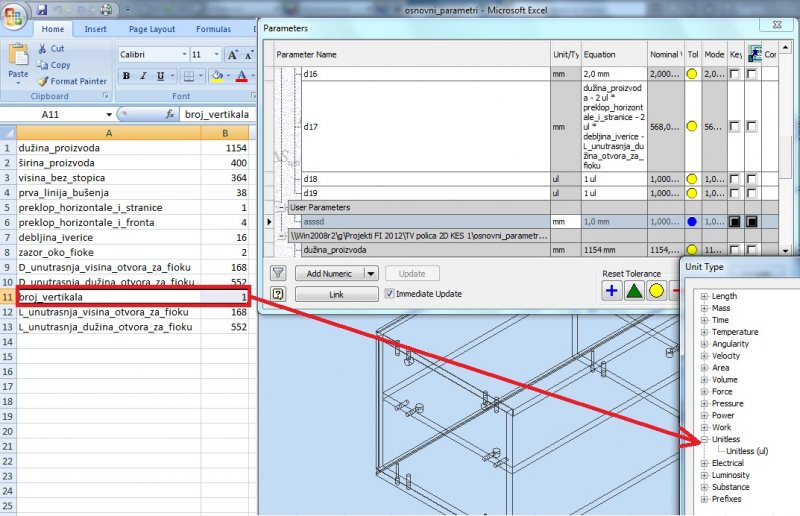Image resolution: width=800 pixels, height=516 pixels.
Task: Click the Link button
Action: click(336, 294)
